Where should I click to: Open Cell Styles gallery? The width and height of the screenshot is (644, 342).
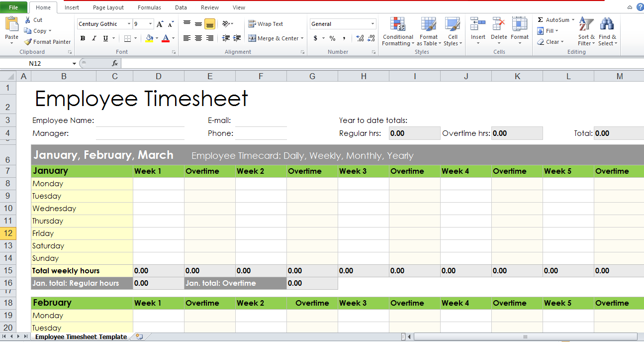click(x=453, y=31)
